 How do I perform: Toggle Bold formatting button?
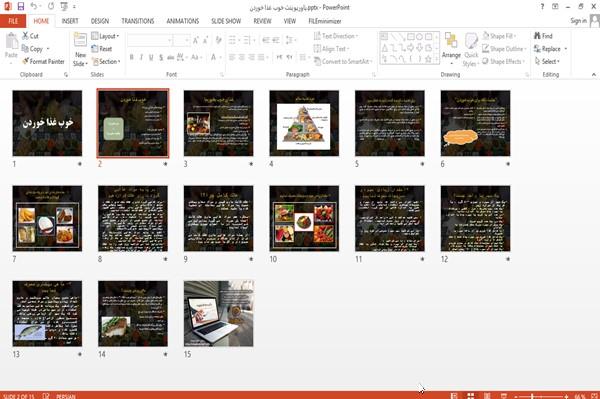click(x=132, y=57)
